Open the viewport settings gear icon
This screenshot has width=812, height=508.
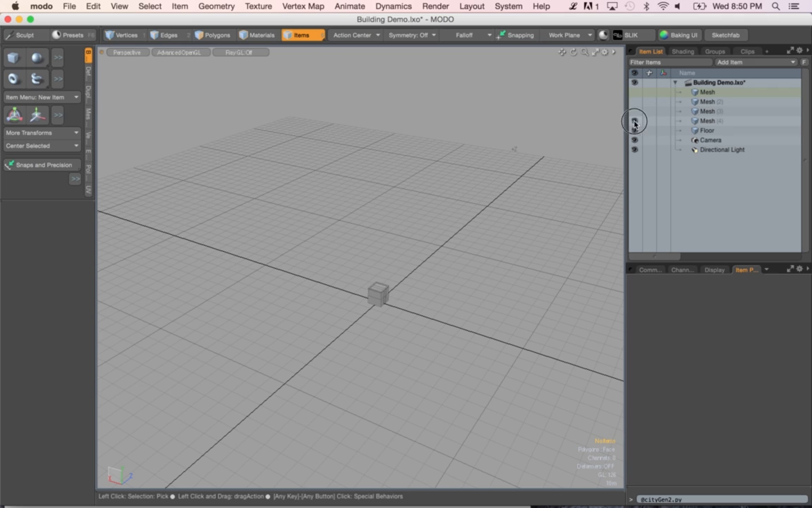[605, 52]
